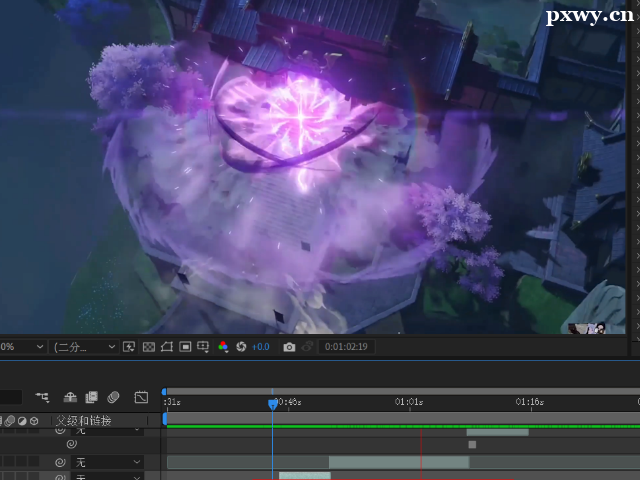640x480 pixels.
Task: Open the show channel color icon
Action: tap(223, 347)
